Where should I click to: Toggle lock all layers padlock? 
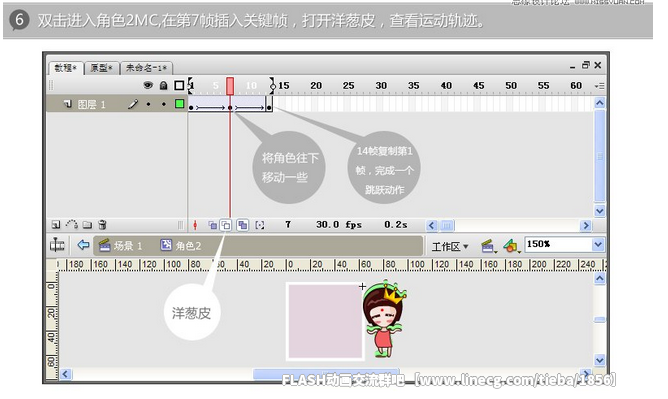tap(163, 86)
